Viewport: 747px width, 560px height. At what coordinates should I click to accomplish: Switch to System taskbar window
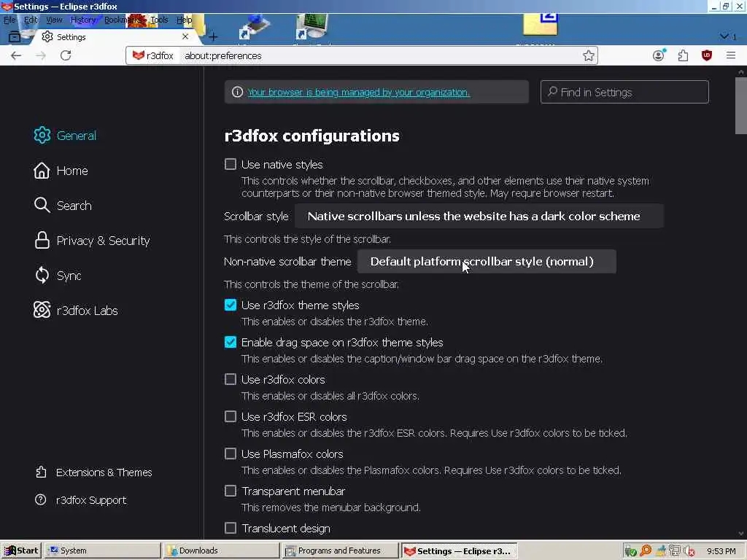tap(103, 551)
